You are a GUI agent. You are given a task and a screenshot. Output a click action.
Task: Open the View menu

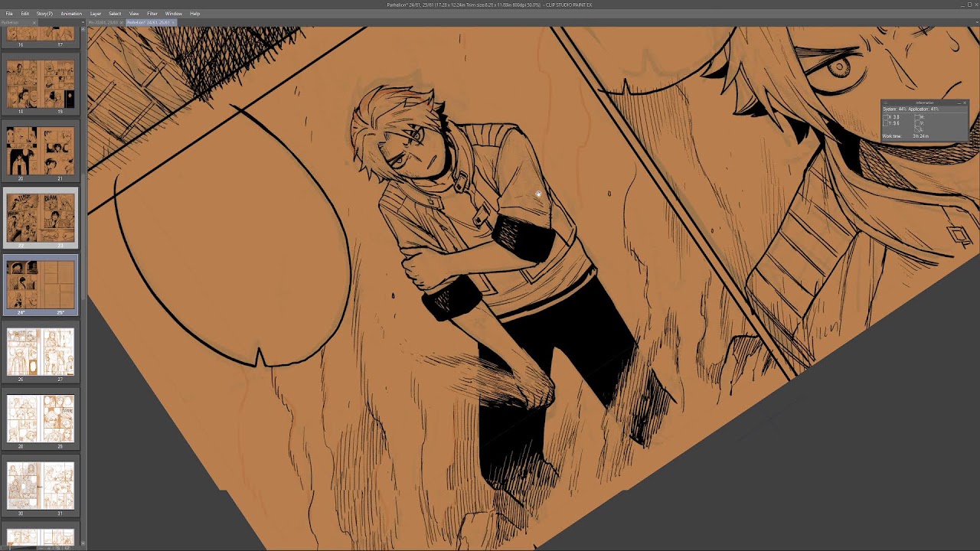click(x=134, y=14)
